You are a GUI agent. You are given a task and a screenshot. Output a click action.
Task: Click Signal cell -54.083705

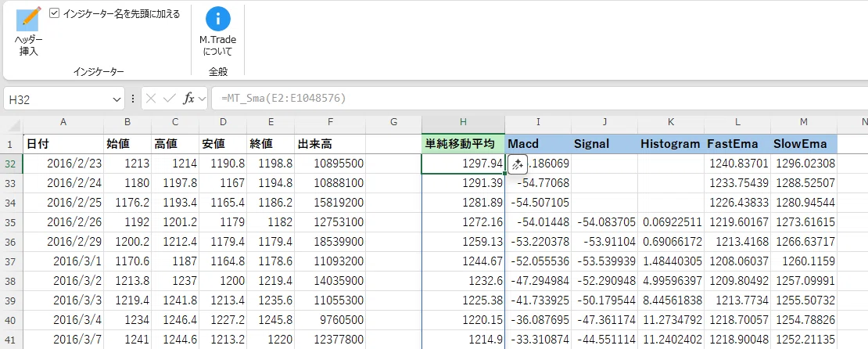pos(604,222)
